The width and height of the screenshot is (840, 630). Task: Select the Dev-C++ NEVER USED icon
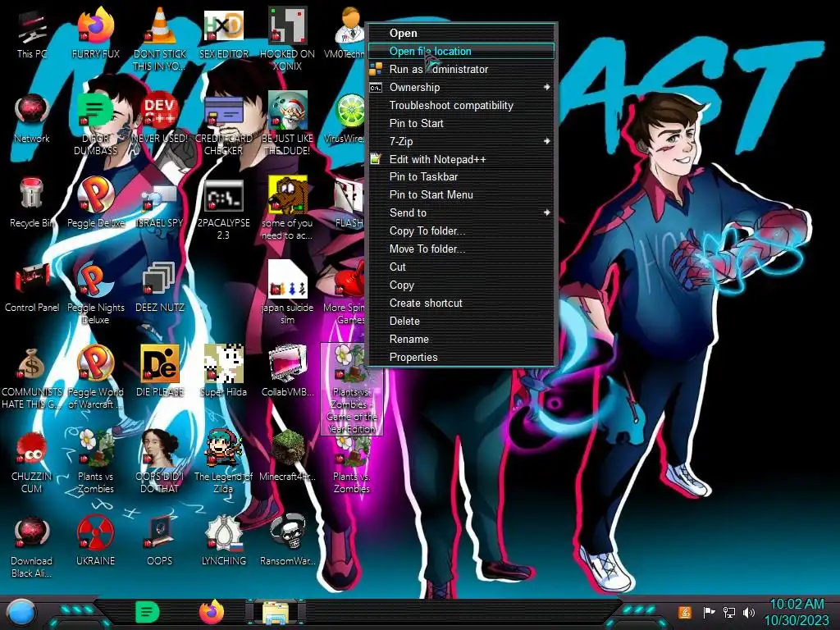point(160,119)
